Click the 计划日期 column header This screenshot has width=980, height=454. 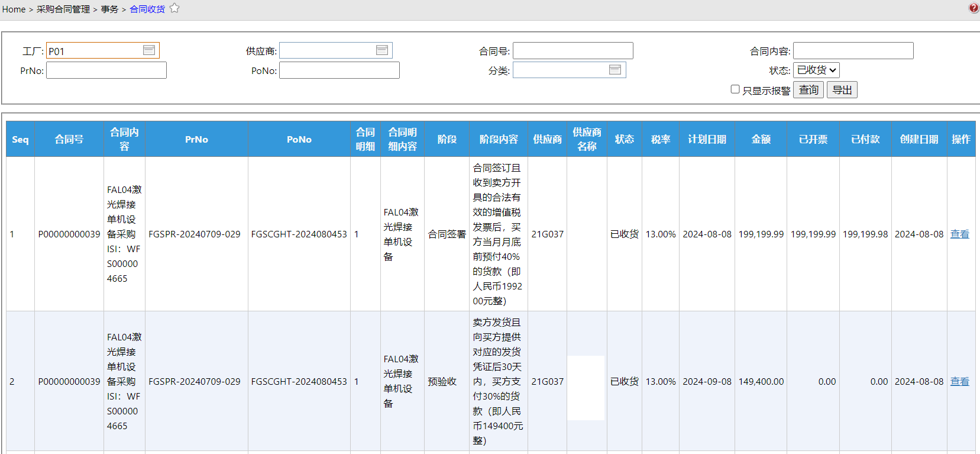click(x=707, y=139)
